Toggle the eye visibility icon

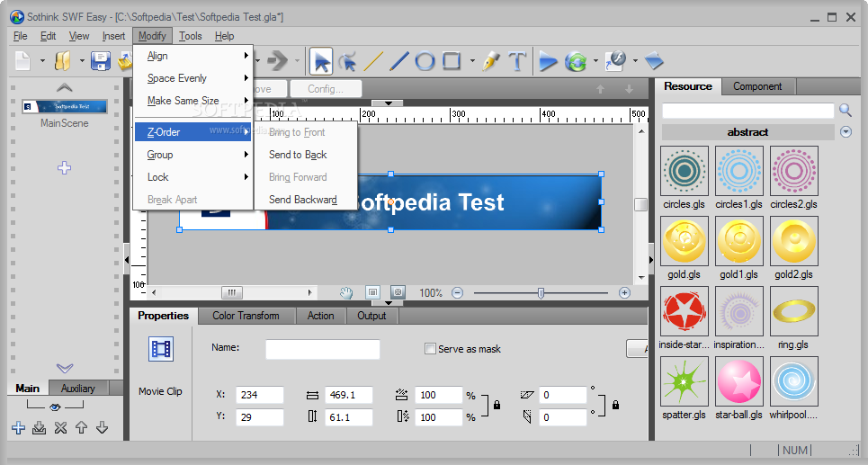[55, 407]
